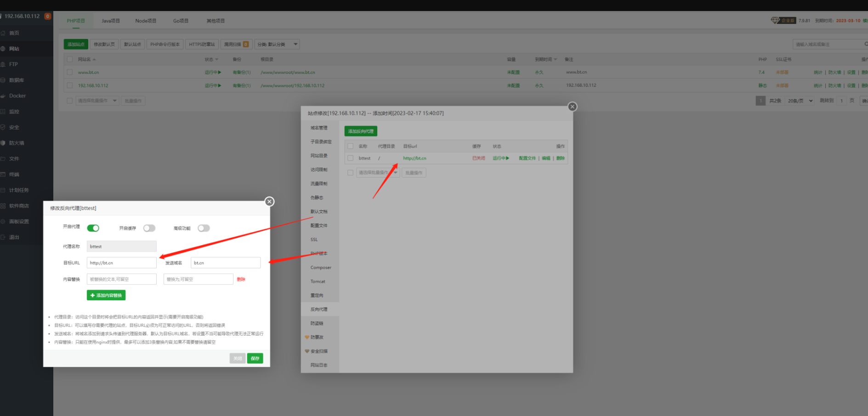Click the FTP icon in sidebar
Screen dimensions: 868x416
point(3,64)
